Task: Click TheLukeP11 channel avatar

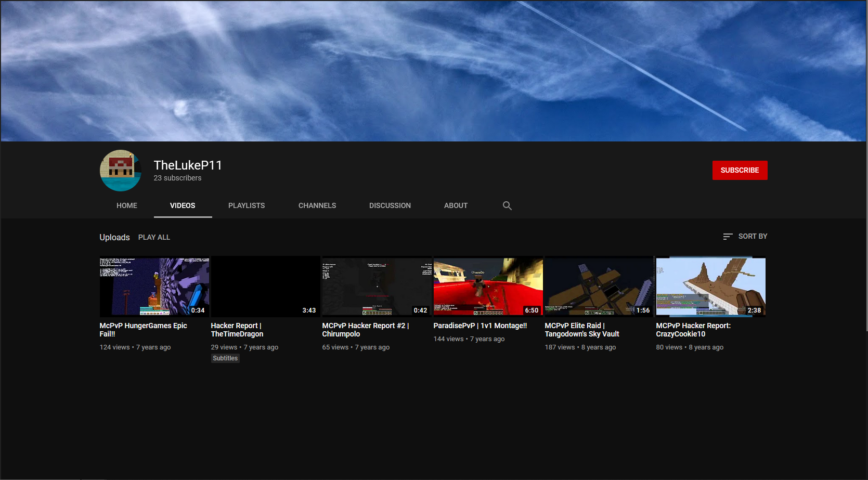Action: coord(121,171)
